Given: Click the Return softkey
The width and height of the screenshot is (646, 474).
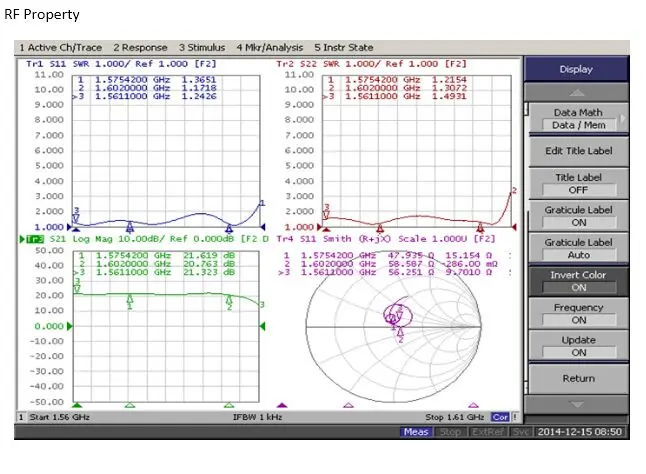Looking at the screenshot, I should point(578,378).
